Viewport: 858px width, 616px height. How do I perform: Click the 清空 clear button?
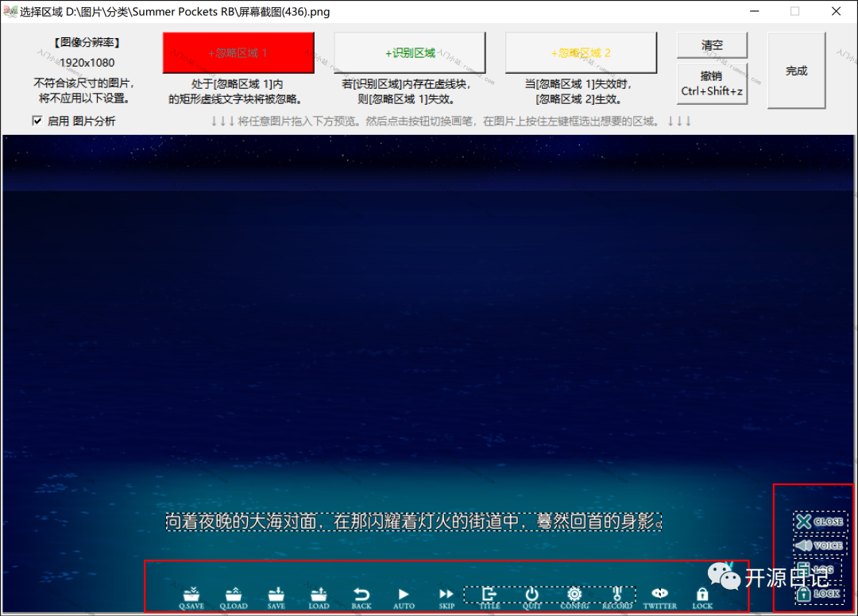pos(712,45)
